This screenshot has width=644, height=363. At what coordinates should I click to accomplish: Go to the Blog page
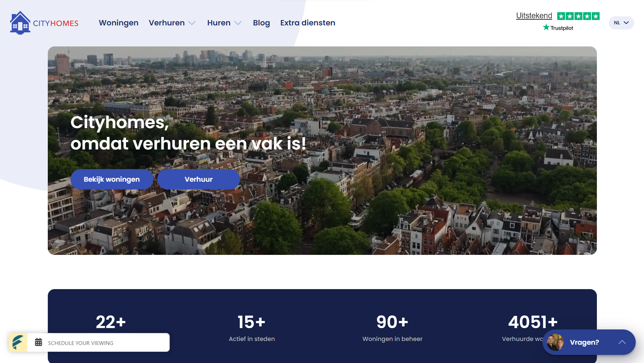pos(261,23)
